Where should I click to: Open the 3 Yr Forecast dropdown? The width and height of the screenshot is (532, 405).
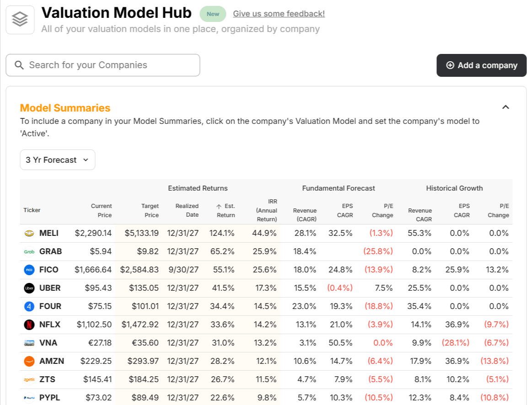pyautogui.click(x=57, y=160)
